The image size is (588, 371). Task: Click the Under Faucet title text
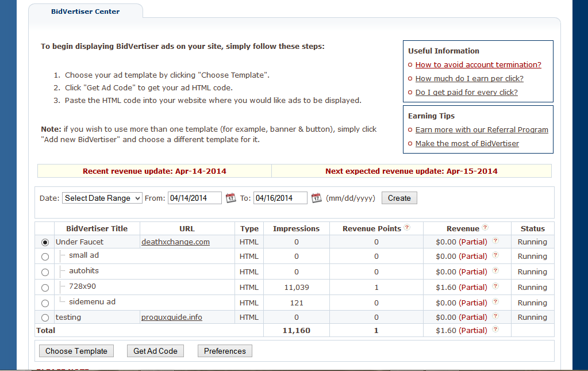(x=79, y=242)
